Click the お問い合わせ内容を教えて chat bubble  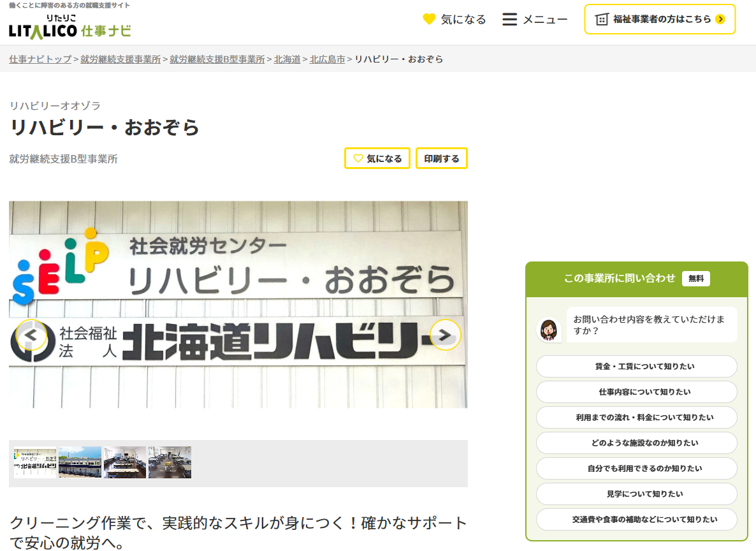pos(652,325)
